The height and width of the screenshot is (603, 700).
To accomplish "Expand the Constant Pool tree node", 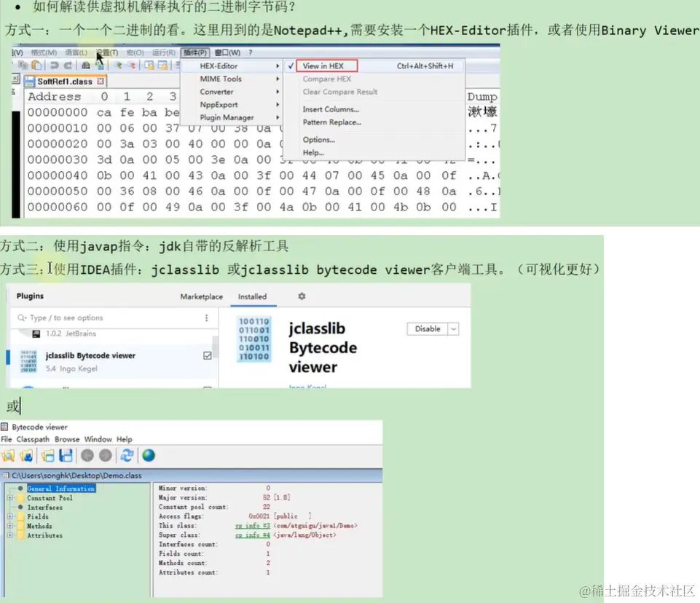I will [9, 497].
